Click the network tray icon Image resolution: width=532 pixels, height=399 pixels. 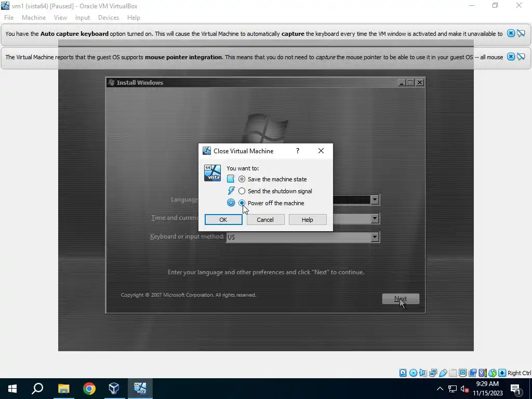[x=453, y=389]
